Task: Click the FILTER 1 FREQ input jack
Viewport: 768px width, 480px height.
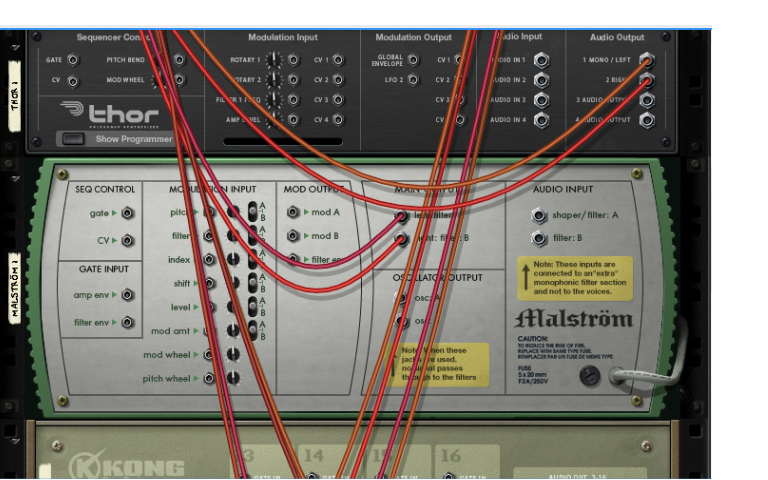Action: (x=293, y=100)
